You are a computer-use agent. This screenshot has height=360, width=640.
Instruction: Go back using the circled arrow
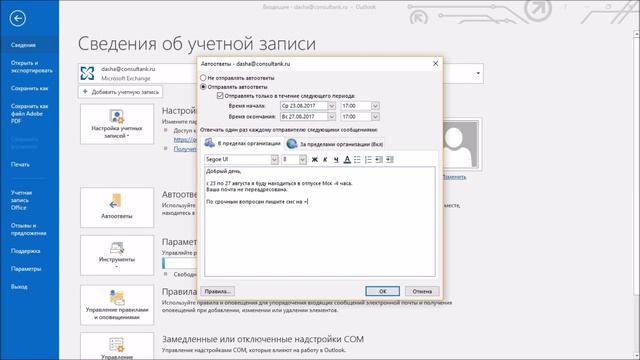18,18
